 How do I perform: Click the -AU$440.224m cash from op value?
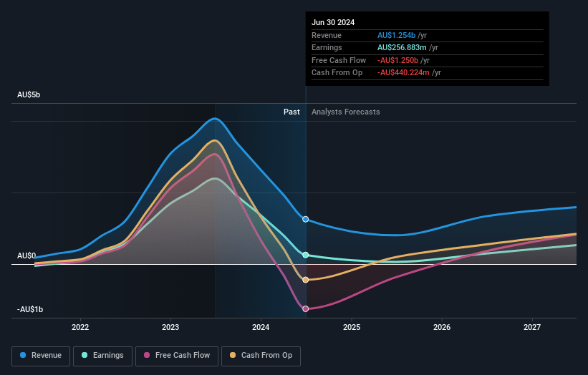click(x=403, y=73)
